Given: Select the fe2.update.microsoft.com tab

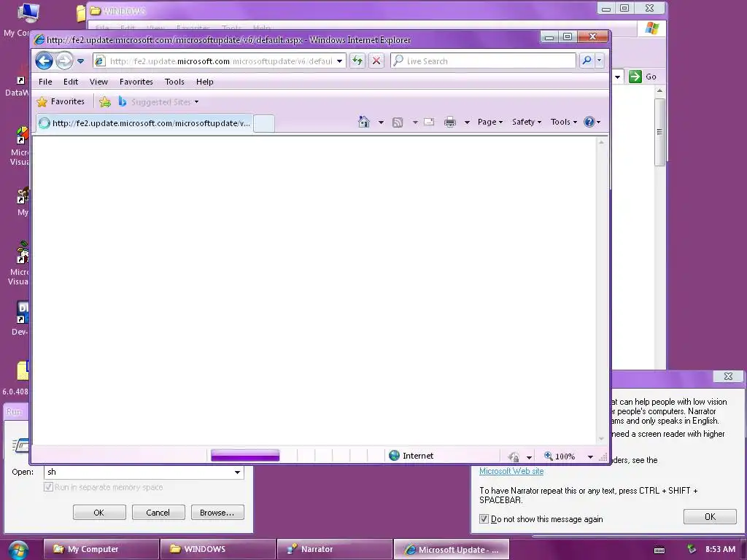Looking at the screenshot, I should (x=145, y=122).
